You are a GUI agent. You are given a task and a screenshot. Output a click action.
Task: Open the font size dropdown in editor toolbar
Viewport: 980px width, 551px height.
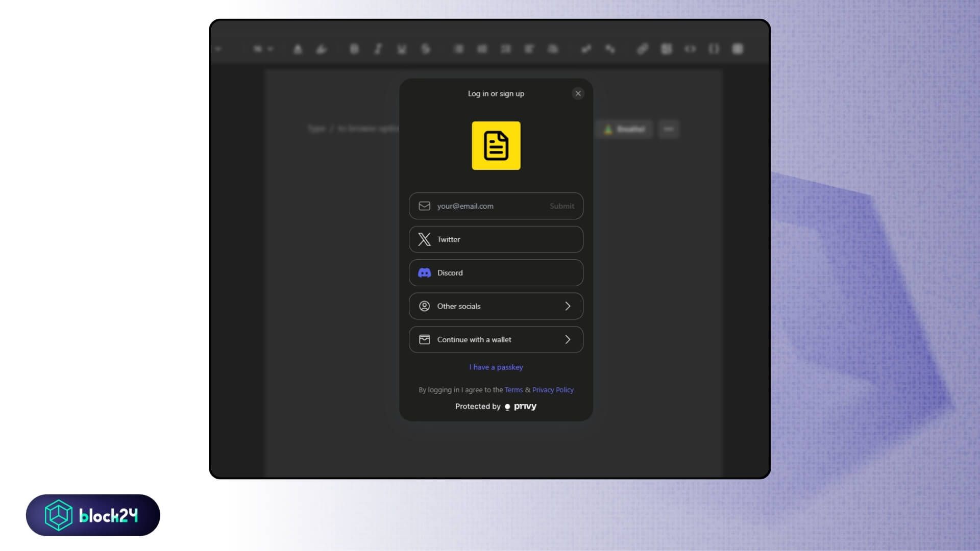[x=263, y=49]
